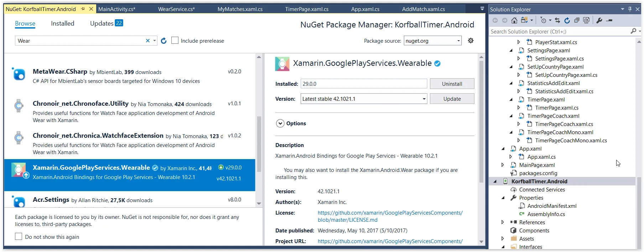Click Sync with Active Document icon
The image size is (644, 252).
pos(557,20)
